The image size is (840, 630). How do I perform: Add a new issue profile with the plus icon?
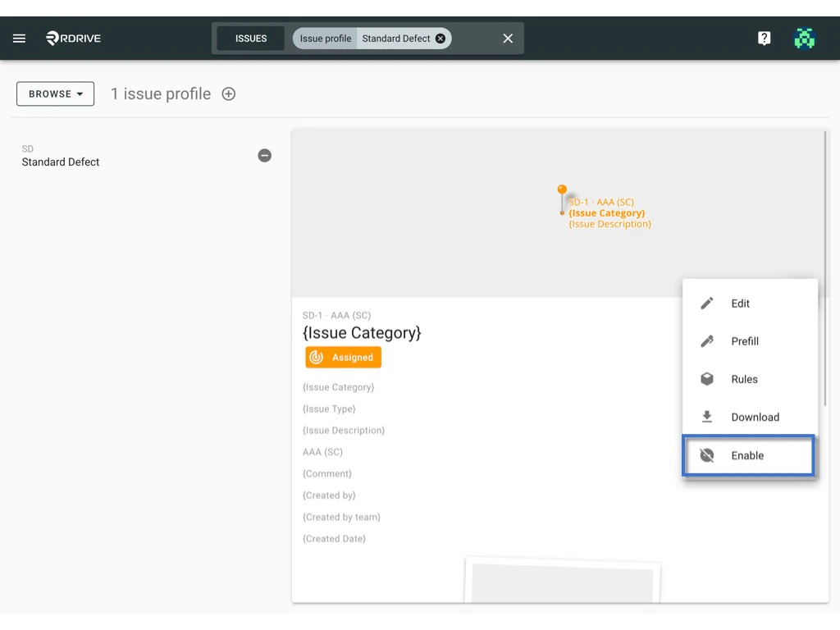click(228, 94)
